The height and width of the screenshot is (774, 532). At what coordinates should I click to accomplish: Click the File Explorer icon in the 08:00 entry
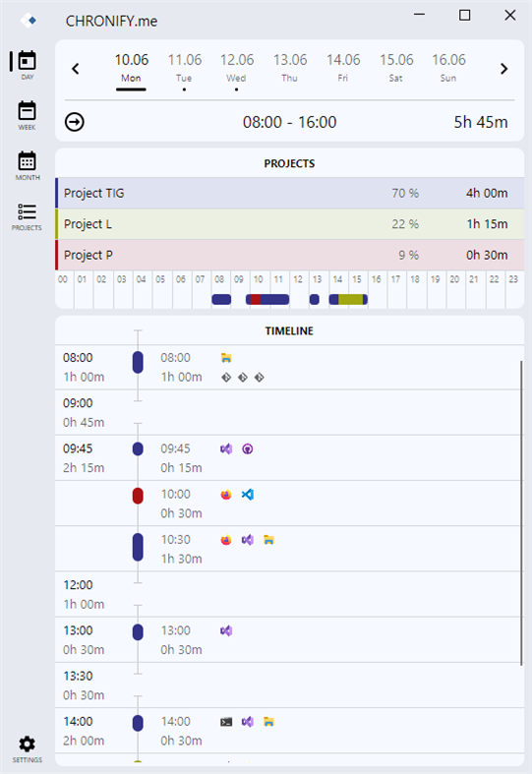tap(226, 358)
